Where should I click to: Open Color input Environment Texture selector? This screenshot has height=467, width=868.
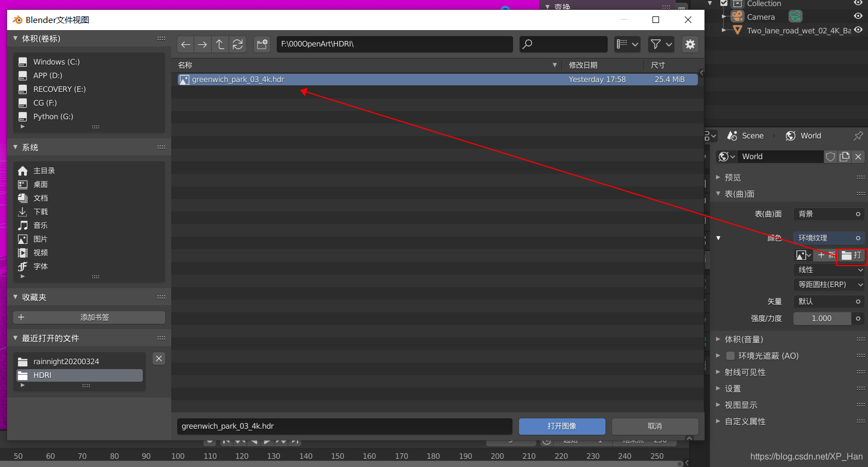(829, 238)
